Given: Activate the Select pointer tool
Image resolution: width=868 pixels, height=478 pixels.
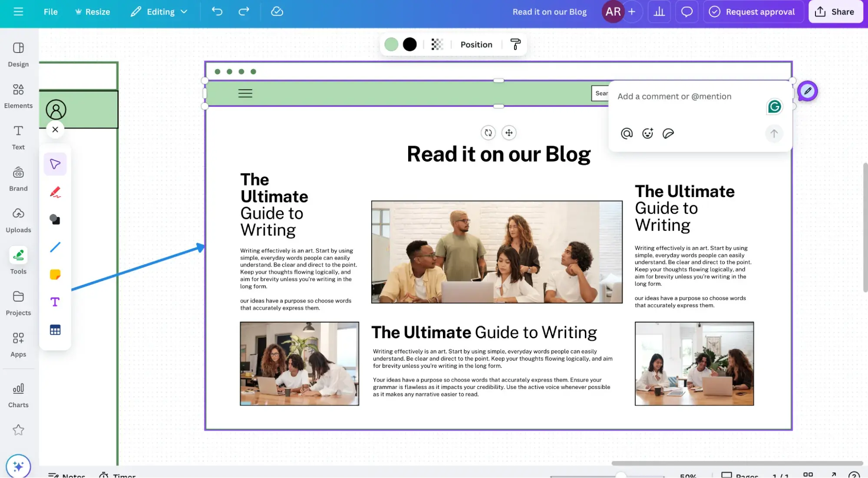Looking at the screenshot, I should pyautogui.click(x=55, y=164).
